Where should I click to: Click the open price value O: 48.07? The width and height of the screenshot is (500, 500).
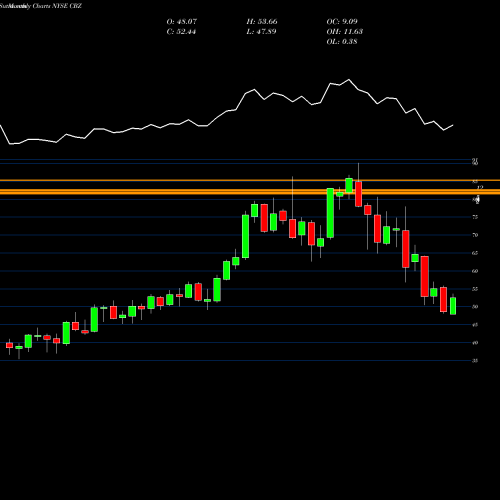182,22
